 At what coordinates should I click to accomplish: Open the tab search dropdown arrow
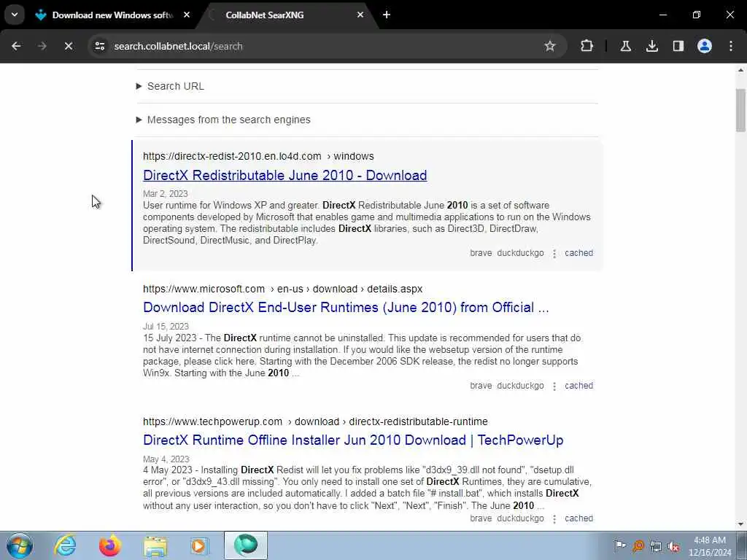(15, 15)
